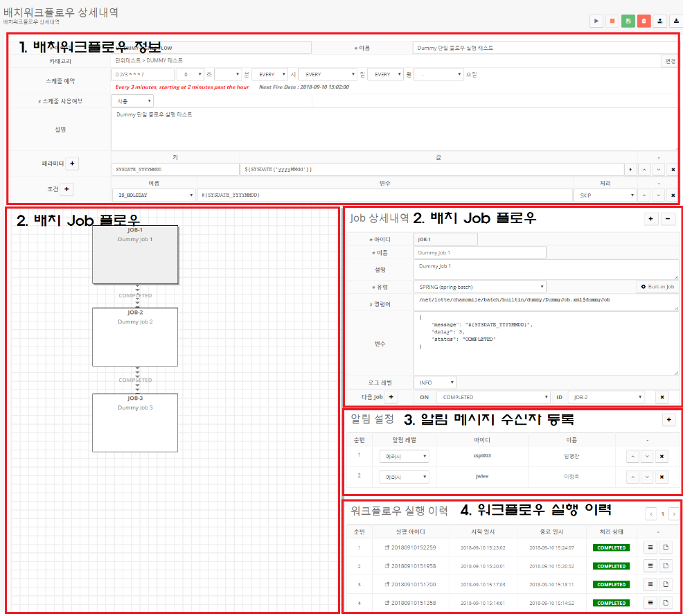Remove recipient cspi003
This screenshot has width=683, height=616.
662,456
